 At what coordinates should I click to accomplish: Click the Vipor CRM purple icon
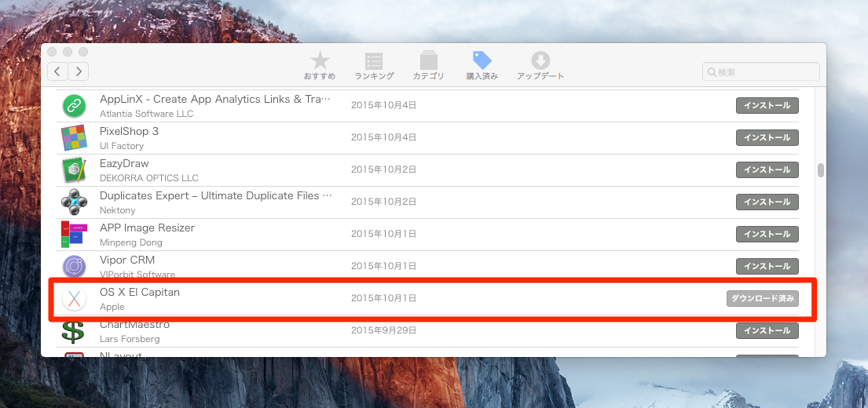tap(73, 267)
